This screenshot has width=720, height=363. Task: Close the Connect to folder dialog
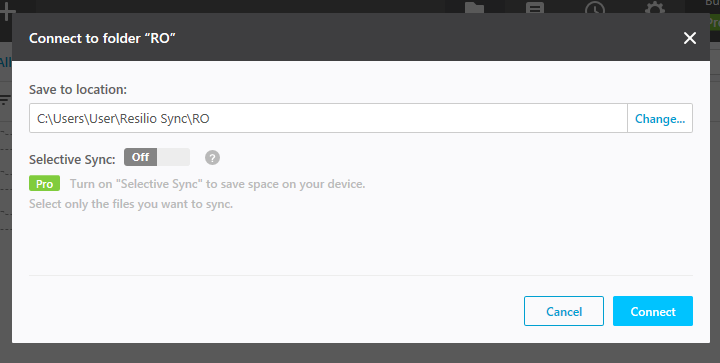point(690,38)
